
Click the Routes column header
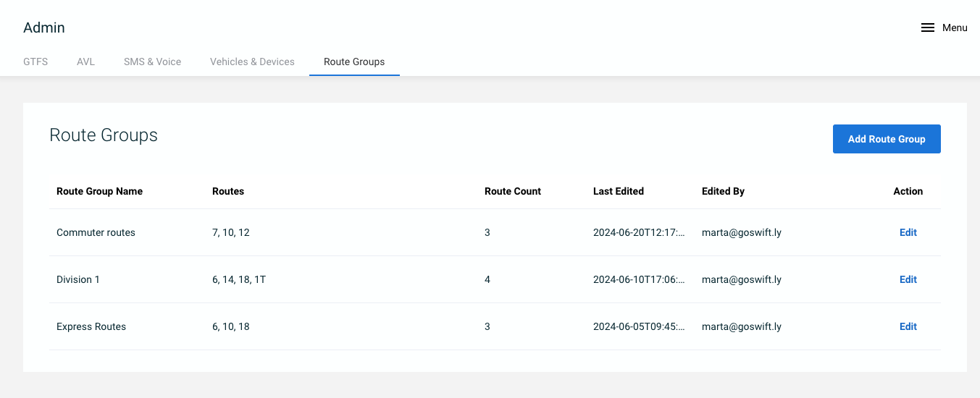[x=228, y=191]
